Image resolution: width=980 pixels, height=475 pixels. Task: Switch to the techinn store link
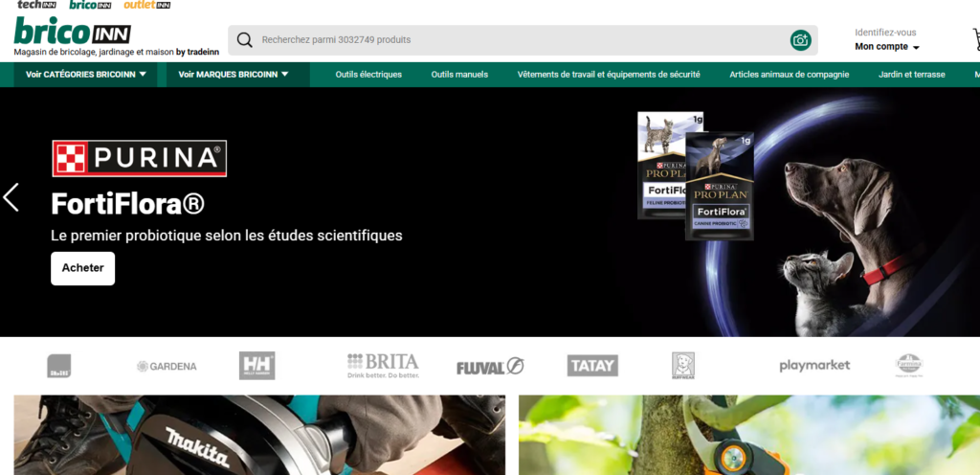click(37, 5)
